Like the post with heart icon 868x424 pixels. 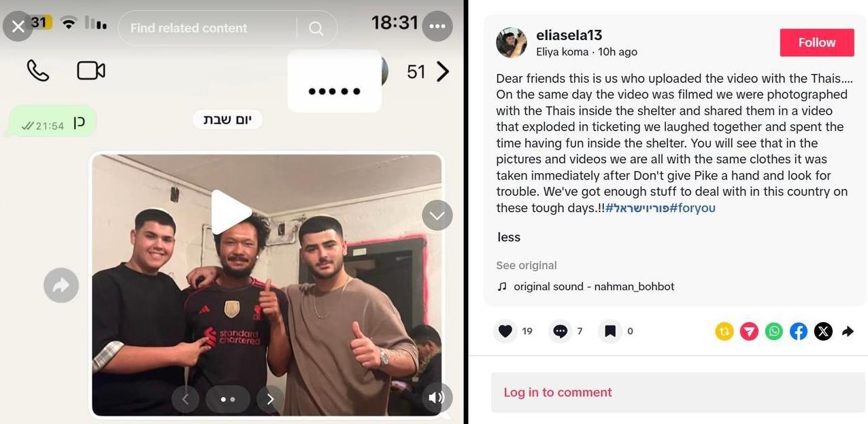coord(505,331)
